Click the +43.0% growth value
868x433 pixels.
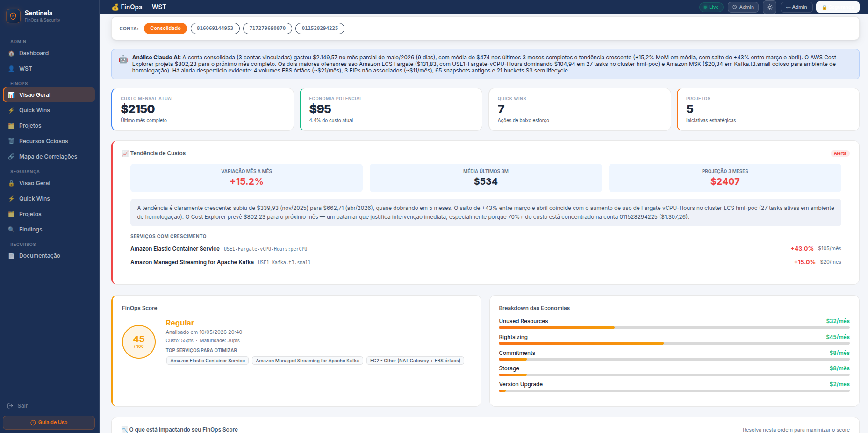click(802, 249)
